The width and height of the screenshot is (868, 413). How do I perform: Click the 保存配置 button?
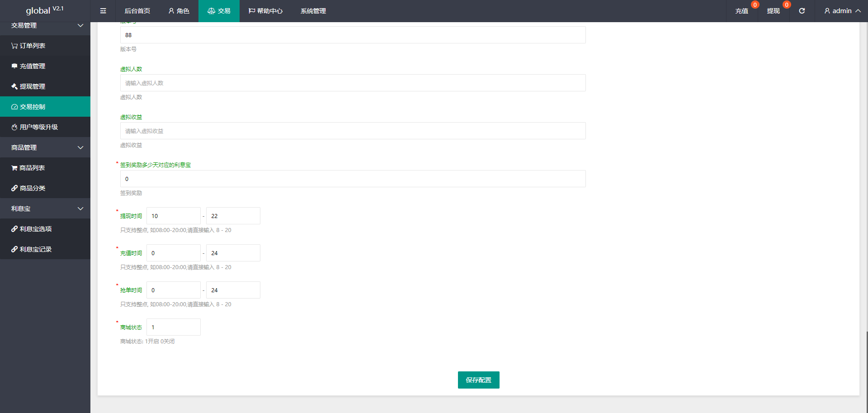(479, 380)
